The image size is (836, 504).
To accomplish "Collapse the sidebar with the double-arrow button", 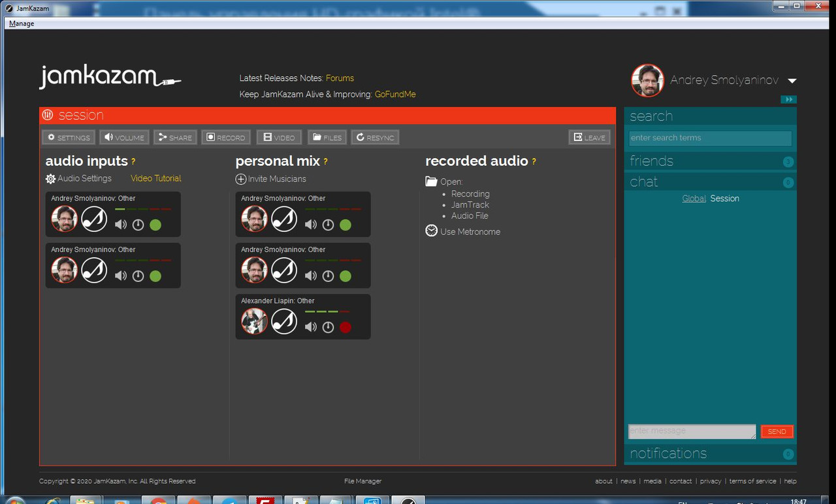I will pyautogui.click(x=789, y=99).
